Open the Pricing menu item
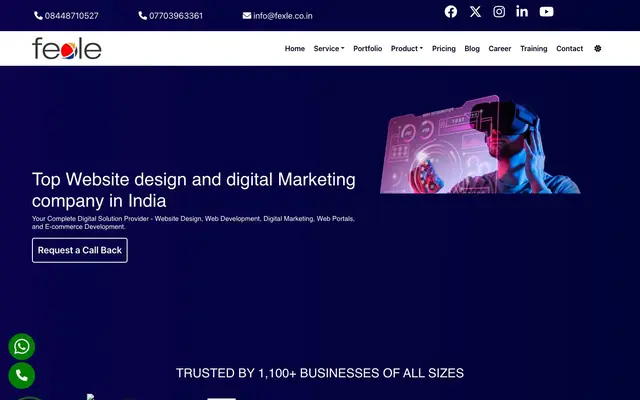640x400 pixels. point(444,49)
